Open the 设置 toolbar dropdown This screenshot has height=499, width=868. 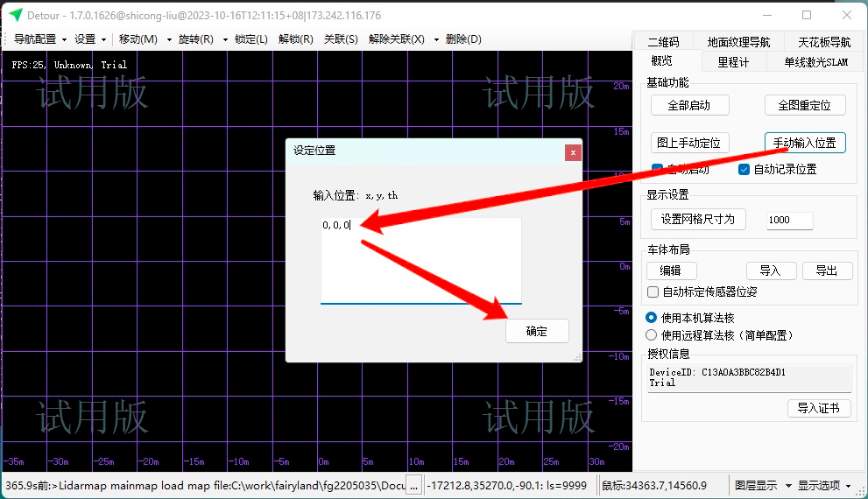click(x=90, y=39)
